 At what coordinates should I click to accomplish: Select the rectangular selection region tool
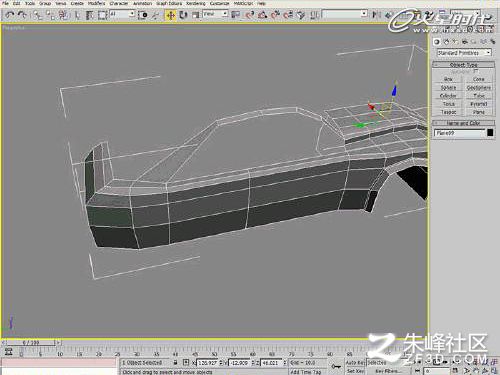(x=102, y=15)
